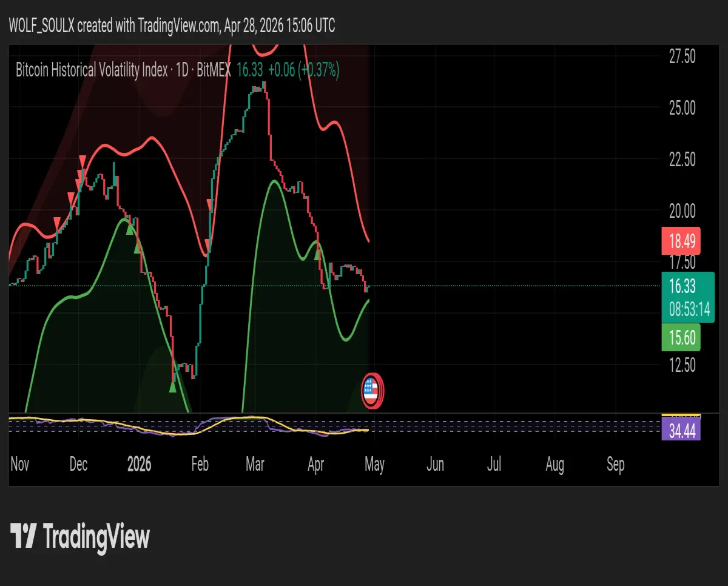Screen dimensions: 728x586
Task: Click the 'May' time axis label
Action: [374, 465]
